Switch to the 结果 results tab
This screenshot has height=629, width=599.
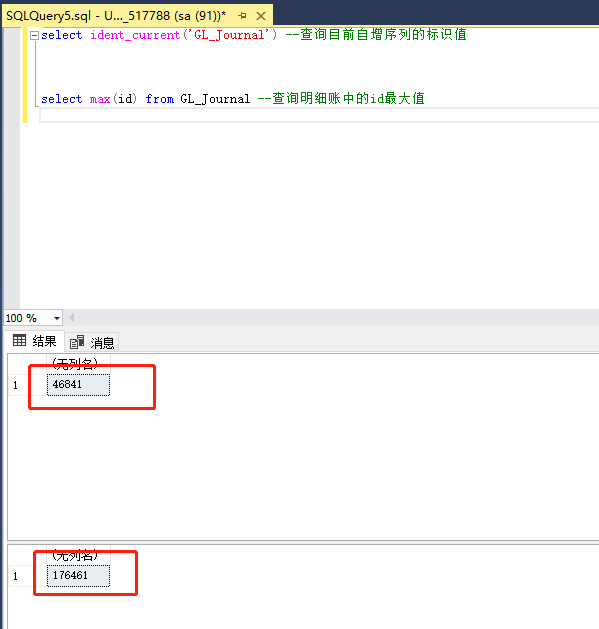[x=35, y=341]
